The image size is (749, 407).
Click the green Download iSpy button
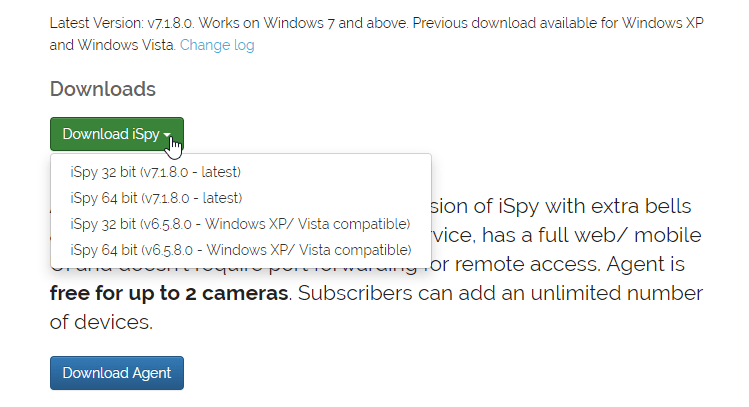point(117,134)
